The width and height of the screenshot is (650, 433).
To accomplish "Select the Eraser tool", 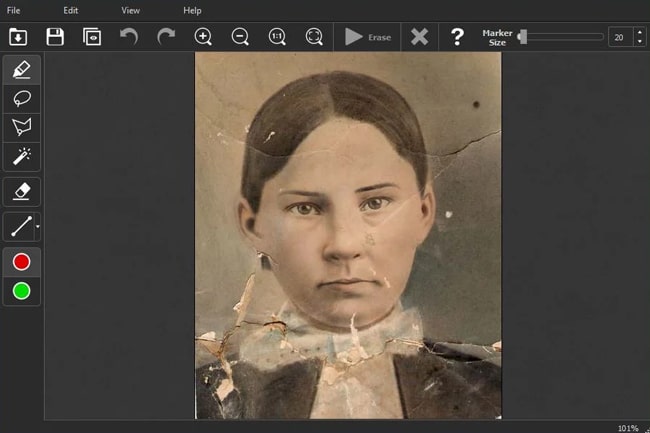I will click(x=21, y=190).
